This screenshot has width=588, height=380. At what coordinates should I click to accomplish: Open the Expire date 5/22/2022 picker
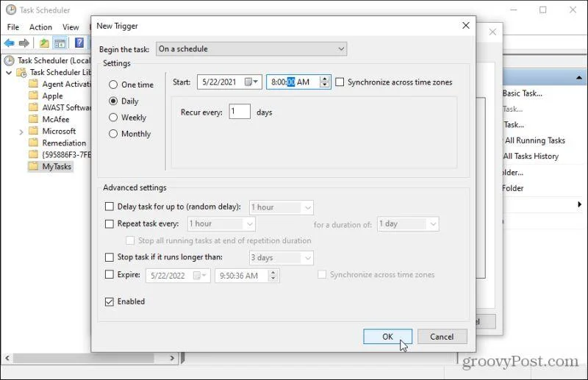tap(201, 276)
